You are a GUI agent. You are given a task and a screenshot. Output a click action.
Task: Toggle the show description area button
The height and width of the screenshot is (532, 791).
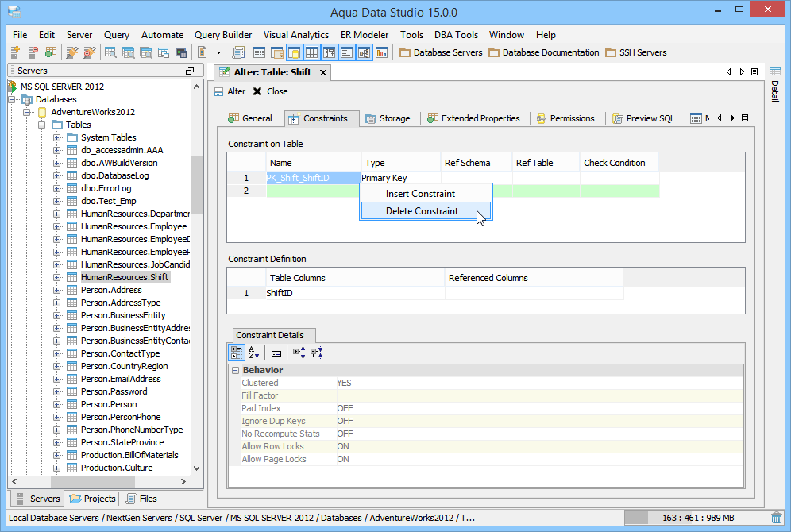pyautogui.click(x=276, y=353)
